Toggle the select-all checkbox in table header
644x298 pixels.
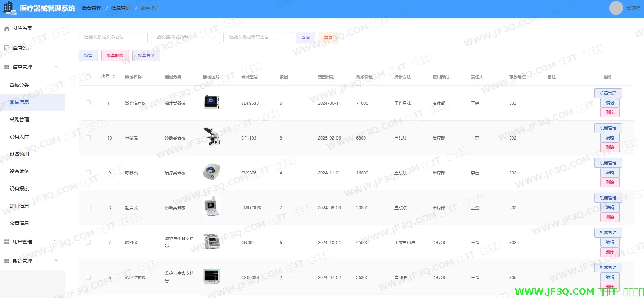pyautogui.click(x=88, y=77)
